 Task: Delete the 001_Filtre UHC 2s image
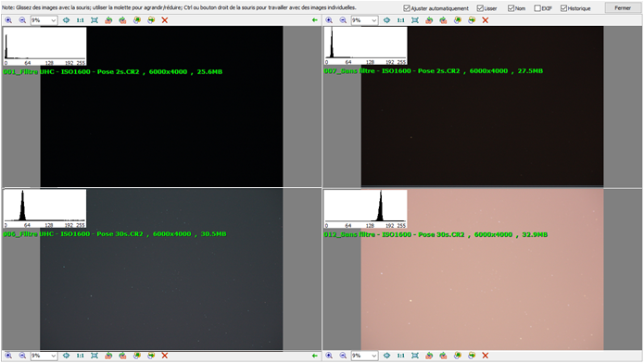pyautogui.click(x=165, y=20)
